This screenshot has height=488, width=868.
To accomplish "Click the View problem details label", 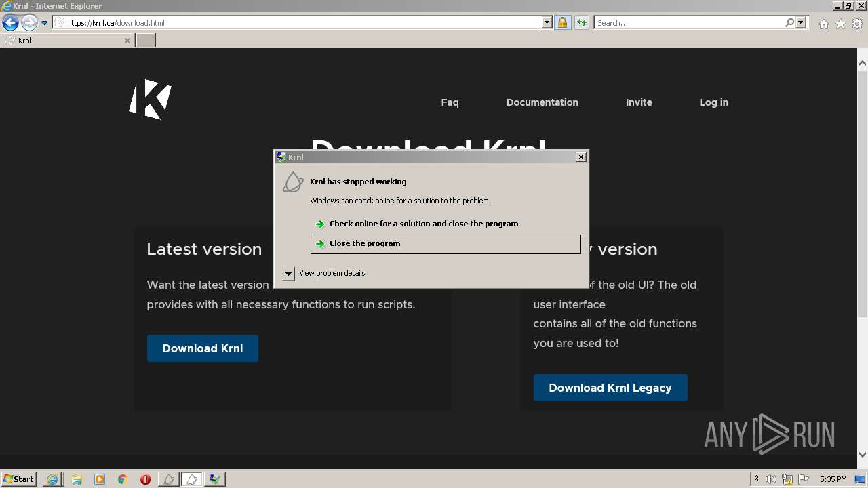I will [332, 273].
